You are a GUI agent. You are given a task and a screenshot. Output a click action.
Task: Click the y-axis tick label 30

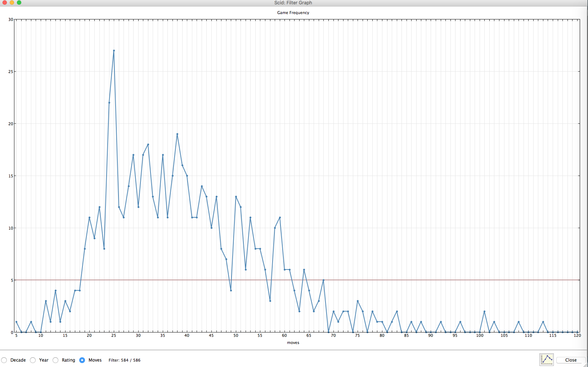[x=11, y=19]
